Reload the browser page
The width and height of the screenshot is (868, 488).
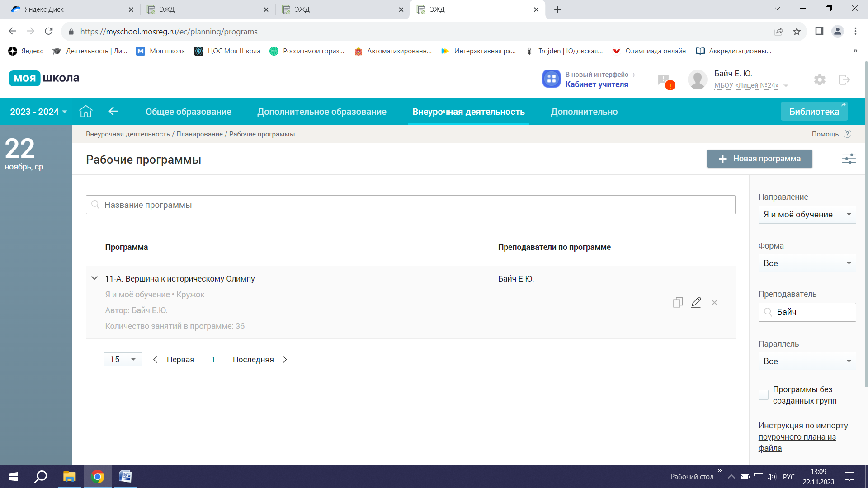click(48, 31)
